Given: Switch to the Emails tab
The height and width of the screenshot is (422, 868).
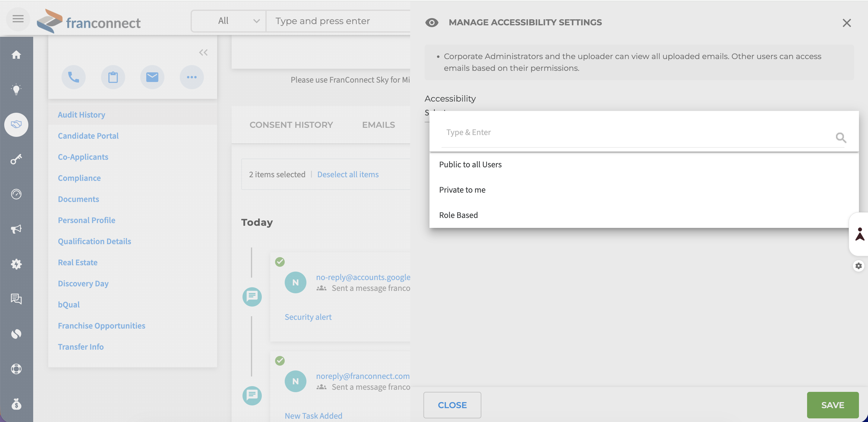Looking at the screenshot, I should pos(379,124).
